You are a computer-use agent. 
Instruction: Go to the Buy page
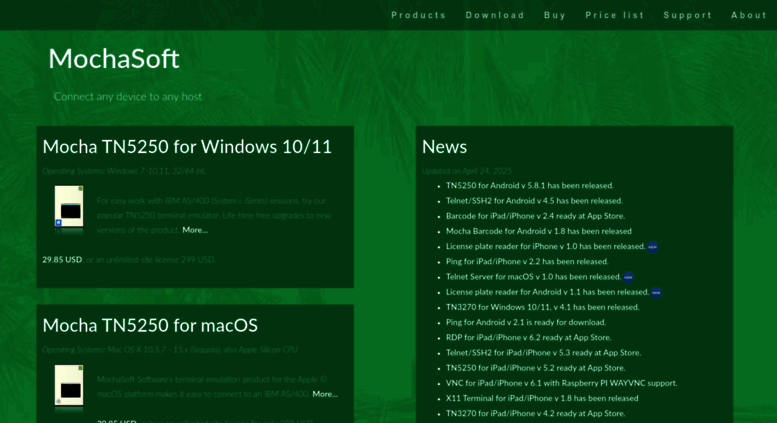(555, 15)
